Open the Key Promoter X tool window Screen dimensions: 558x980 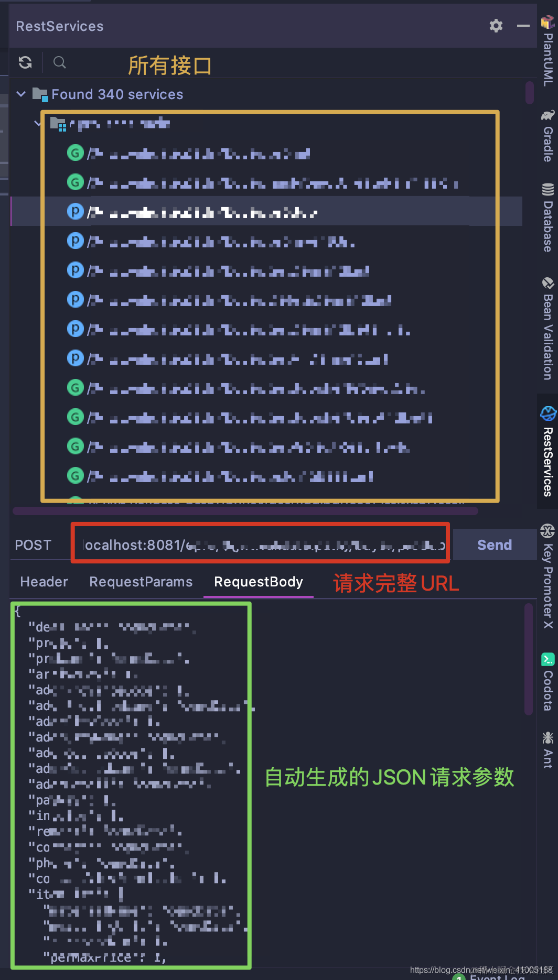point(548,576)
